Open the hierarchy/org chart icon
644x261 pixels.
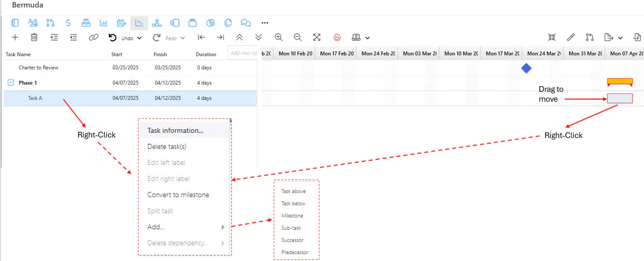tap(157, 23)
